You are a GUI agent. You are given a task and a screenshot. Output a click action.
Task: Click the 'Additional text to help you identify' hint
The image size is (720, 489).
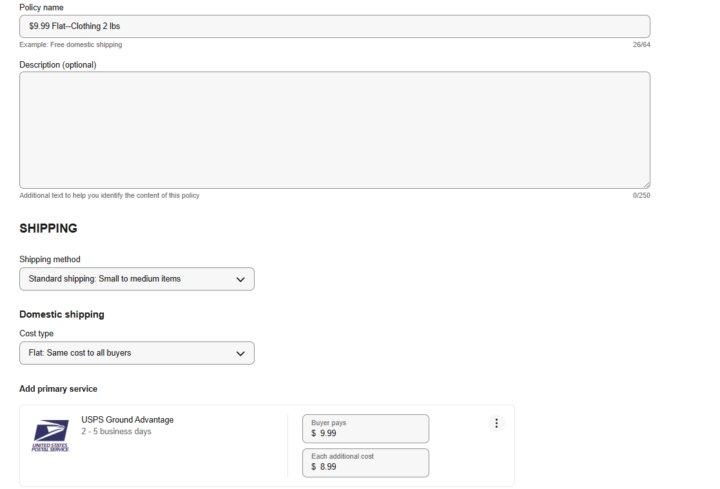(x=109, y=195)
